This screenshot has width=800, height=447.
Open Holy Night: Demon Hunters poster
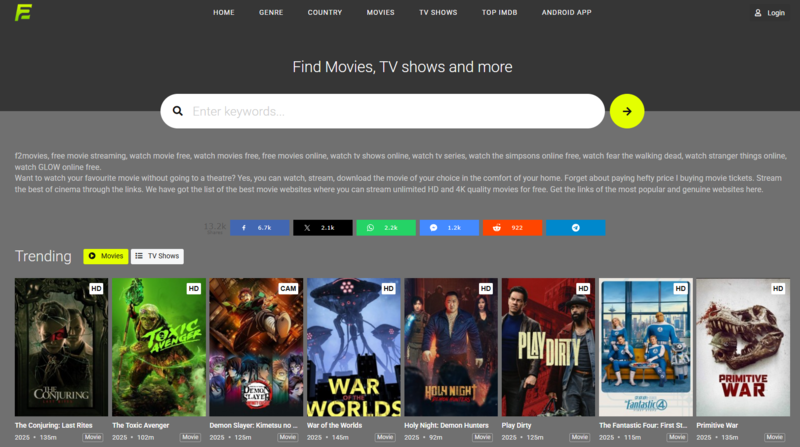click(451, 347)
